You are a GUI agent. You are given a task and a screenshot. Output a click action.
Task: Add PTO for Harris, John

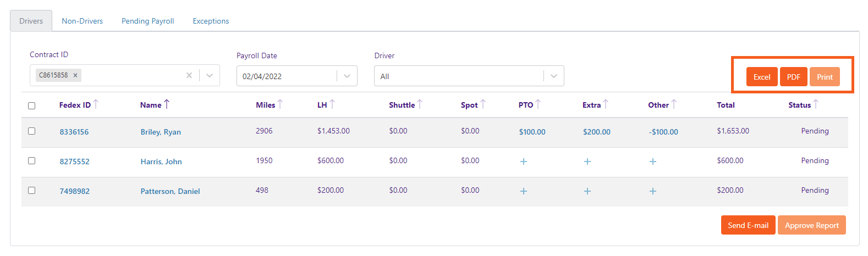524,162
